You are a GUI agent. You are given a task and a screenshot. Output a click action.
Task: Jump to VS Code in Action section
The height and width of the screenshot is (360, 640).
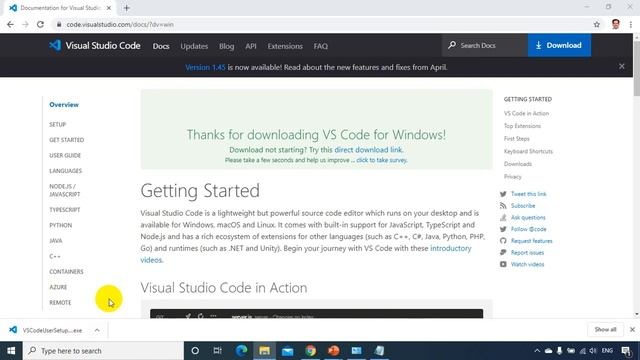tap(526, 113)
